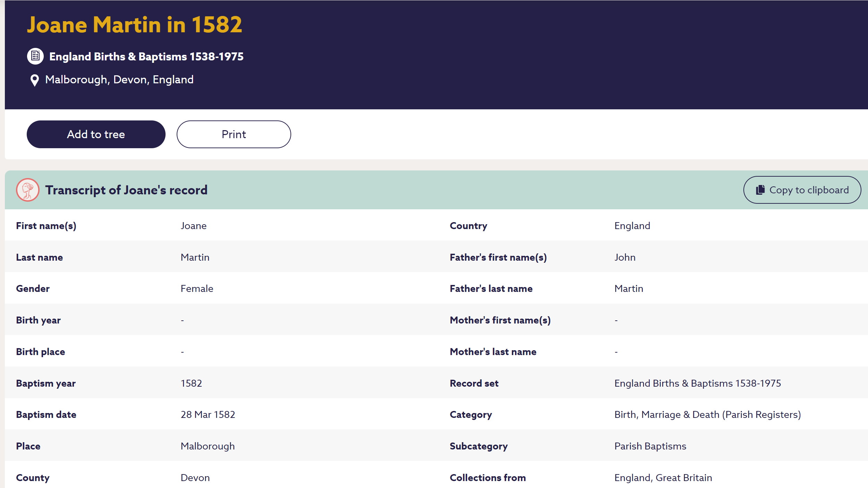Click the father's first name John

coord(625,257)
